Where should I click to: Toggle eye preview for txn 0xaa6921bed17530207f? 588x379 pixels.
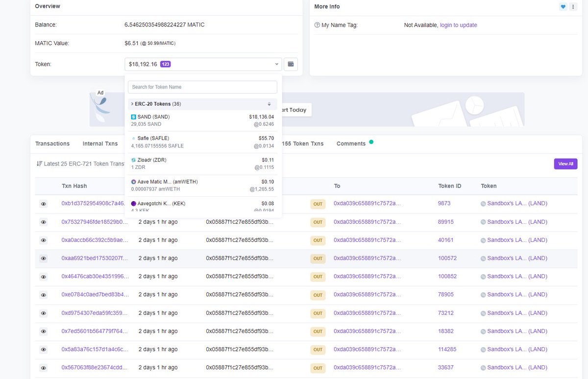pos(44,259)
